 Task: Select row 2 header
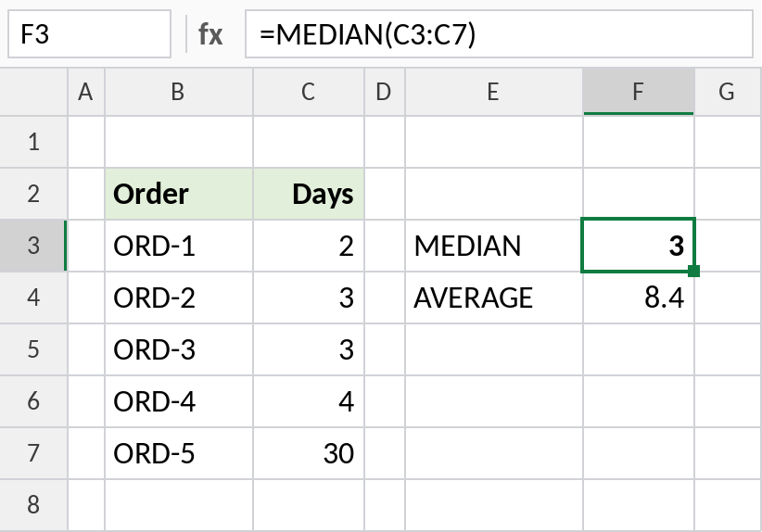33,194
